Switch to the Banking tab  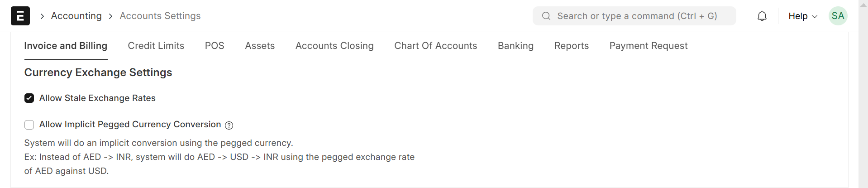pyautogui.click(x=515, y=46)
